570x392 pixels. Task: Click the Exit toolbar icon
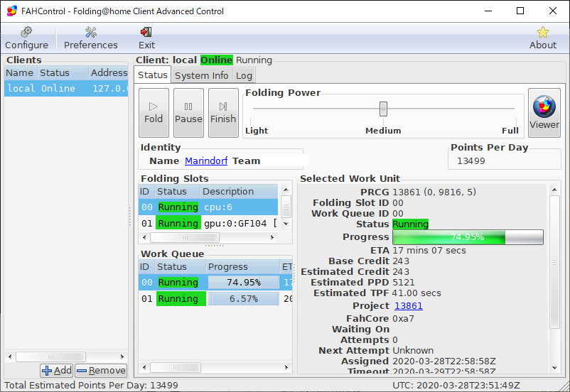146,38
